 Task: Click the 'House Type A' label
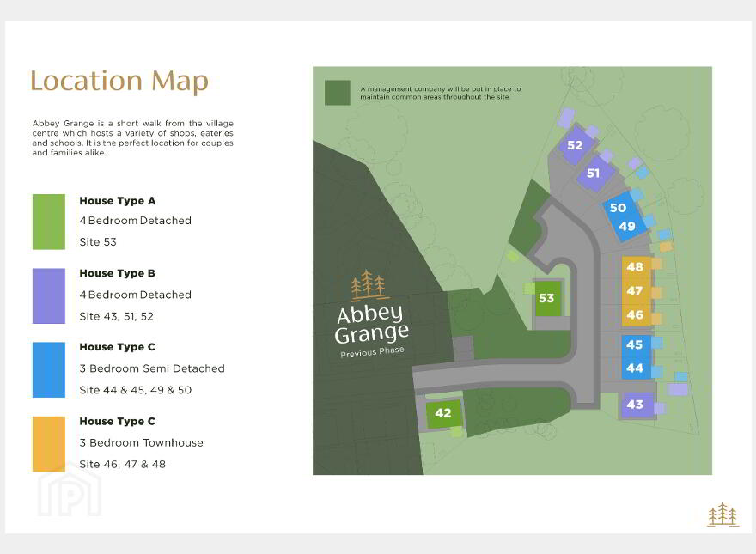point(118,201)
